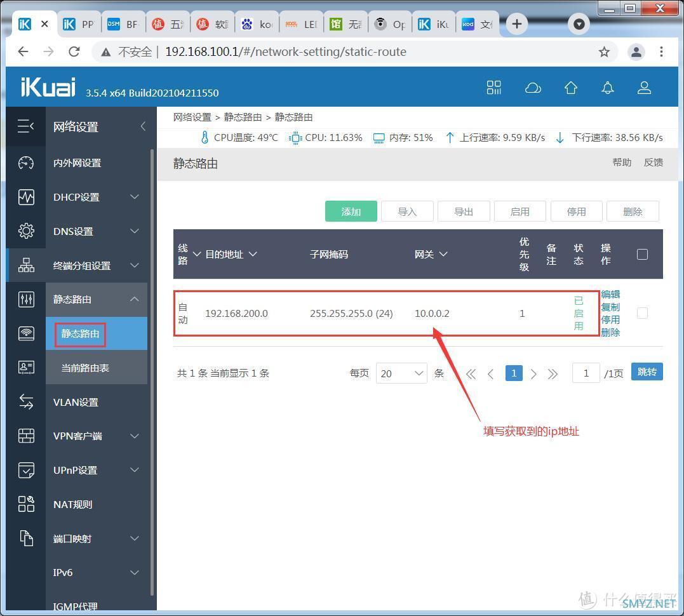Open the system overview speedometer icon in sidebar
The height and width of the screenshot is (616, 684).
[26, 163]
